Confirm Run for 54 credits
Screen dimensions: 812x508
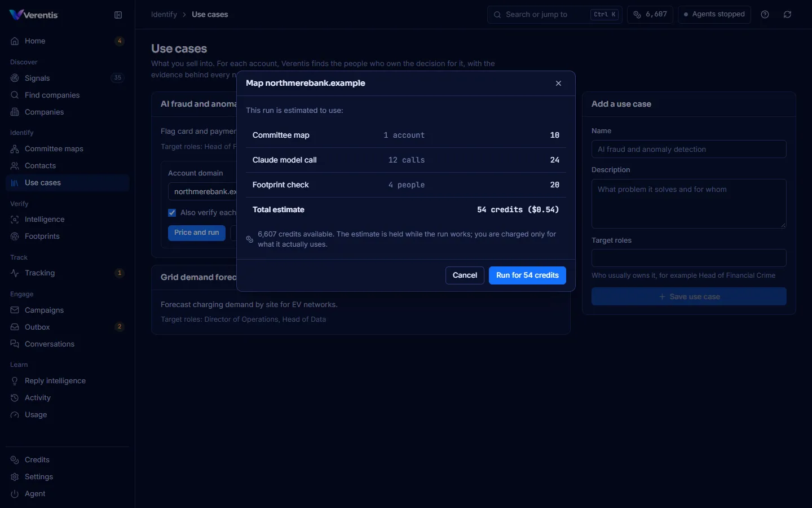(527, 275)
